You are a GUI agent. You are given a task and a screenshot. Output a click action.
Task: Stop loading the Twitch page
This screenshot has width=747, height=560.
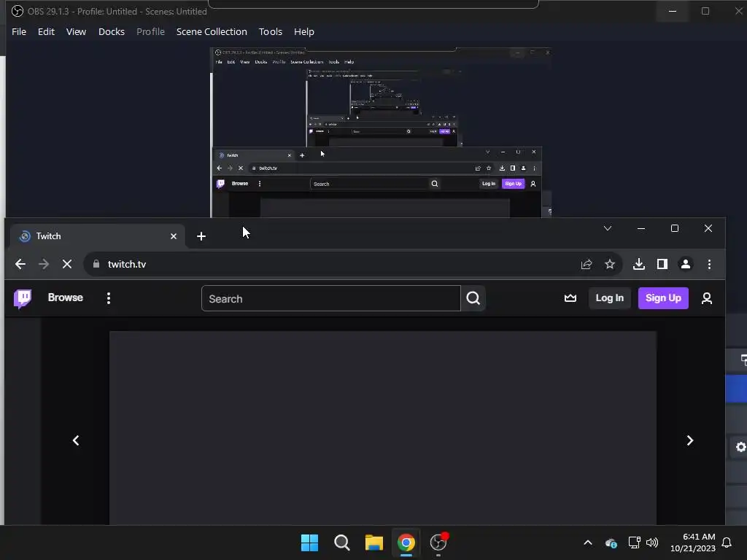(67, 264)
